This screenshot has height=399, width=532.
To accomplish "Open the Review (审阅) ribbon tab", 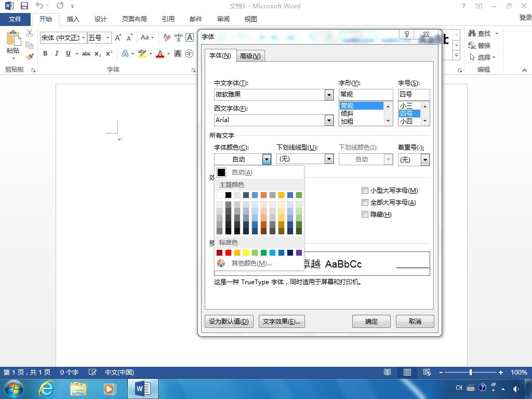I will pyautogui.click(x=223, y=19).
